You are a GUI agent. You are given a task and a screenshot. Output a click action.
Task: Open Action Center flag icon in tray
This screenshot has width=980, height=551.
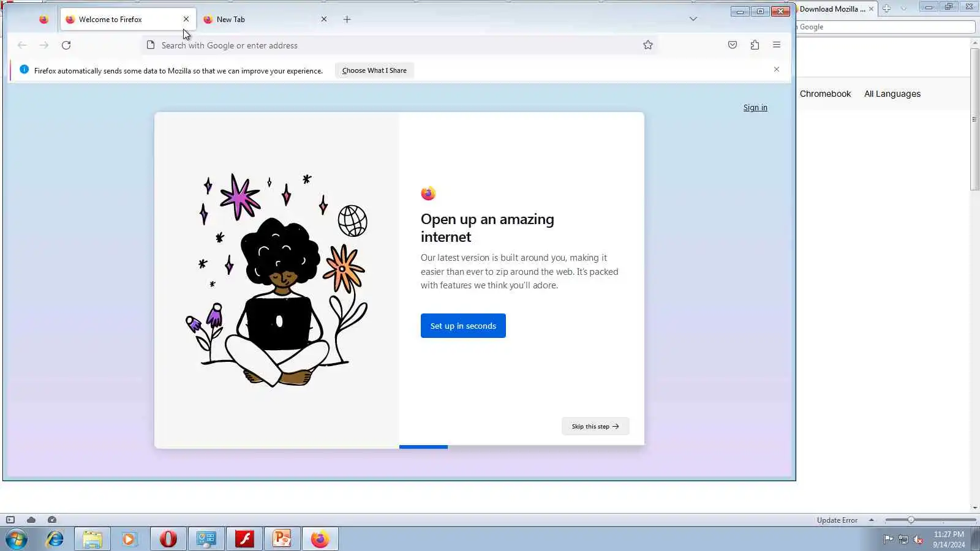point(888,539)
